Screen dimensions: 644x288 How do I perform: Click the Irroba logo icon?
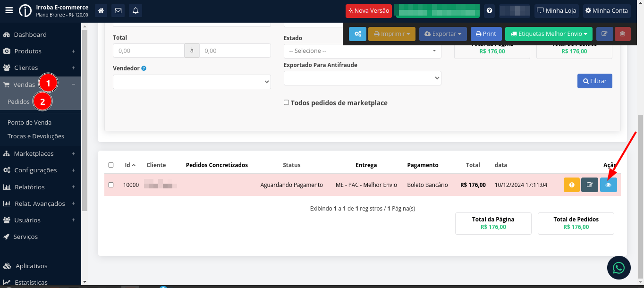point(25,10)
